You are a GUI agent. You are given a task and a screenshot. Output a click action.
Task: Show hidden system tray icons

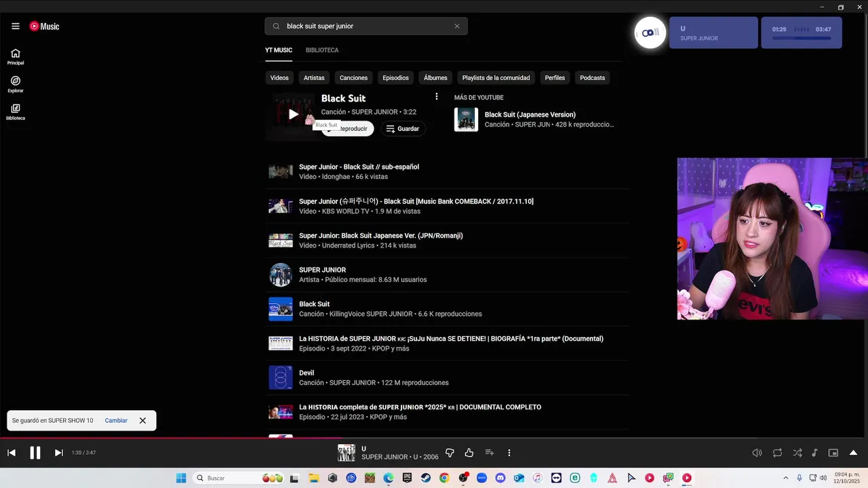[x=786, y=478]
